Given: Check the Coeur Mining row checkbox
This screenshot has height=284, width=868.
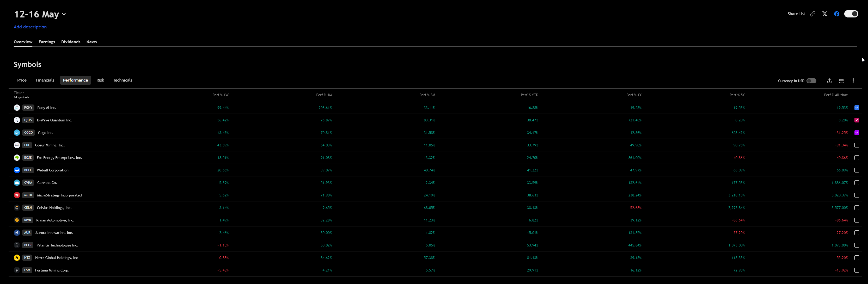Looking at the screenshot, I should 857,145.
